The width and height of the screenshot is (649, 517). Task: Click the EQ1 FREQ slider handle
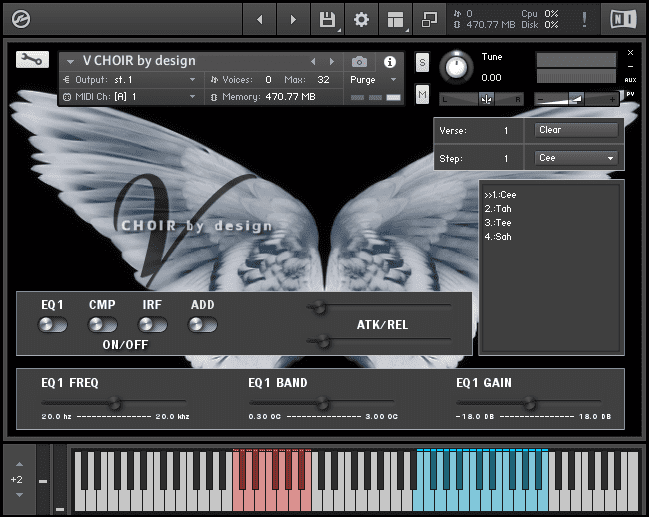point(115,403)
